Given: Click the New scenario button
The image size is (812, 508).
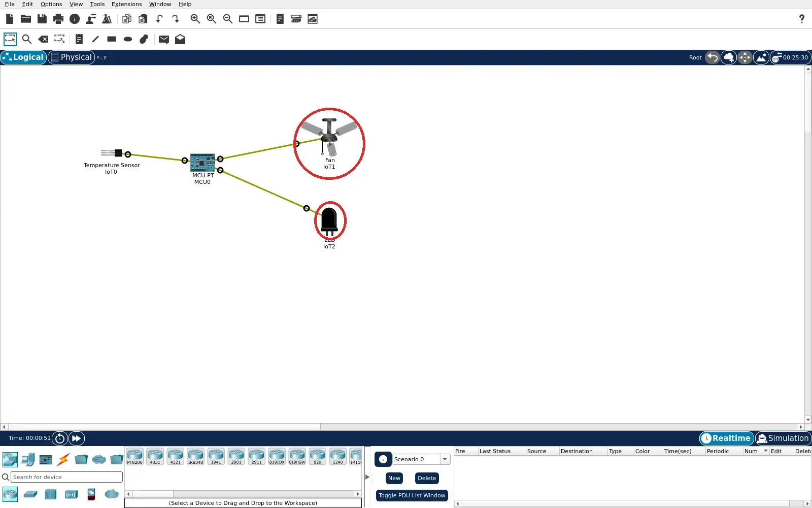Looking at the screenshot, I should [x=394, y=478].
